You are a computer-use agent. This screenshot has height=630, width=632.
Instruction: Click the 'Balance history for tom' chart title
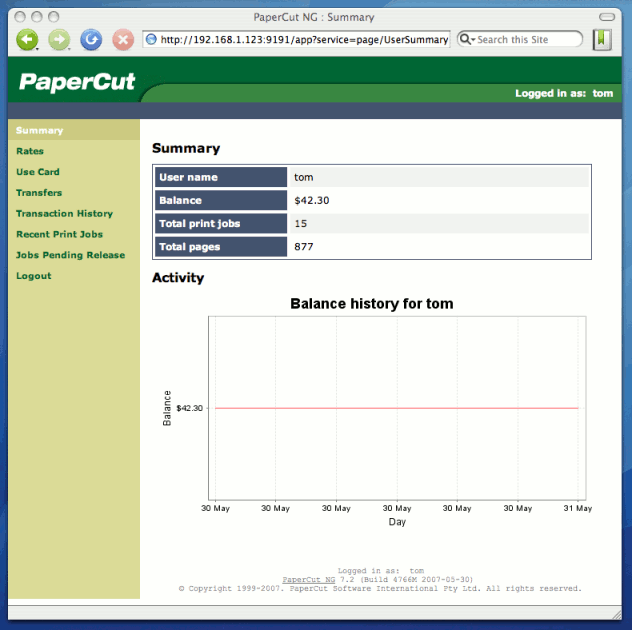point(372,304)
